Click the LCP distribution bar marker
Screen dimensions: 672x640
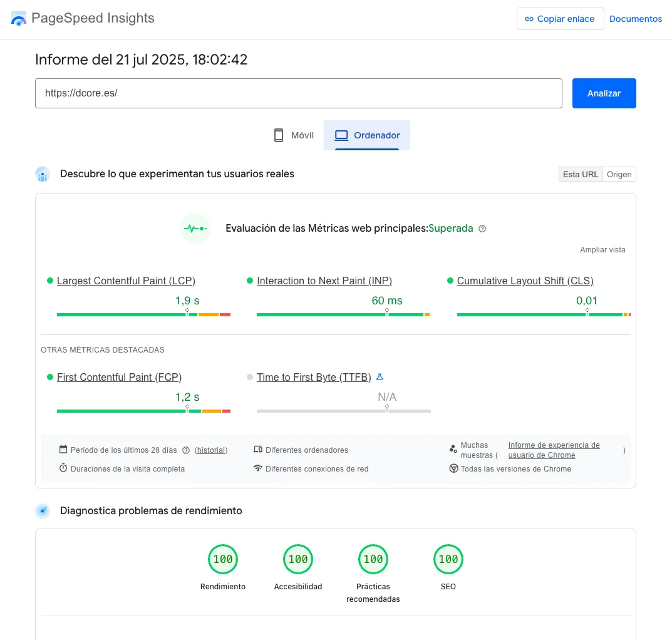pyautogui.click(x=187, y=312)
